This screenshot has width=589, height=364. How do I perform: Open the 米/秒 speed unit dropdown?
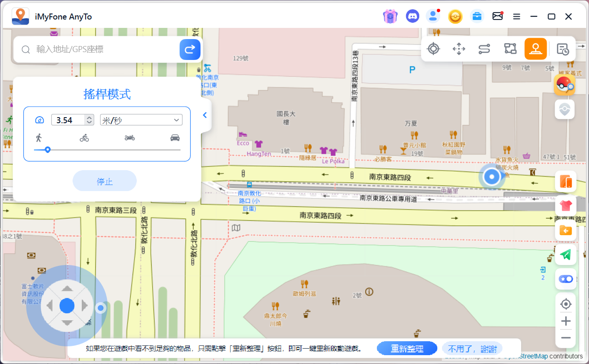click(141, 120)
